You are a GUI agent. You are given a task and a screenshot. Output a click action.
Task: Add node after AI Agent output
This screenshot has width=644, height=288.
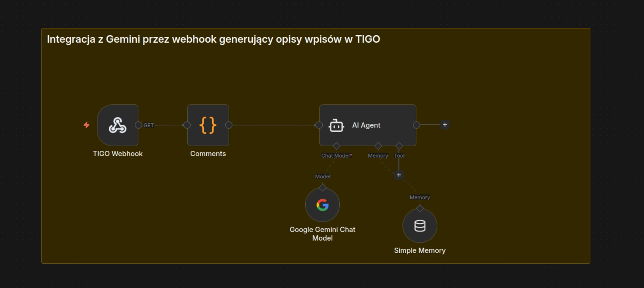coord(445,125)
